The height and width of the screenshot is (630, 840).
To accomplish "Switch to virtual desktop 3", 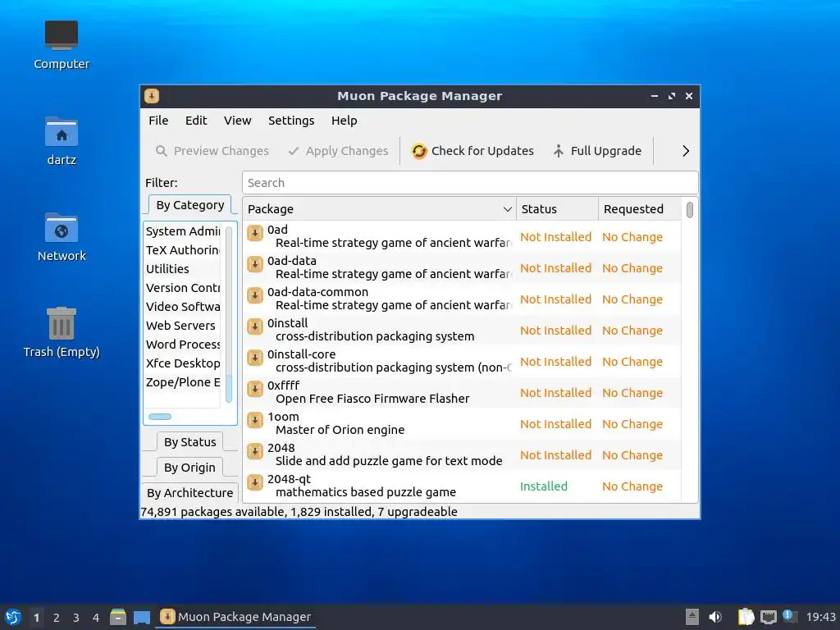I will tap(76, 618).
